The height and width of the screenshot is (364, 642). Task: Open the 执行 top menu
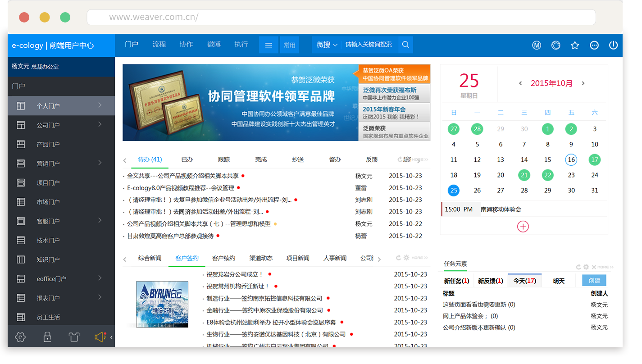point(241,44)
